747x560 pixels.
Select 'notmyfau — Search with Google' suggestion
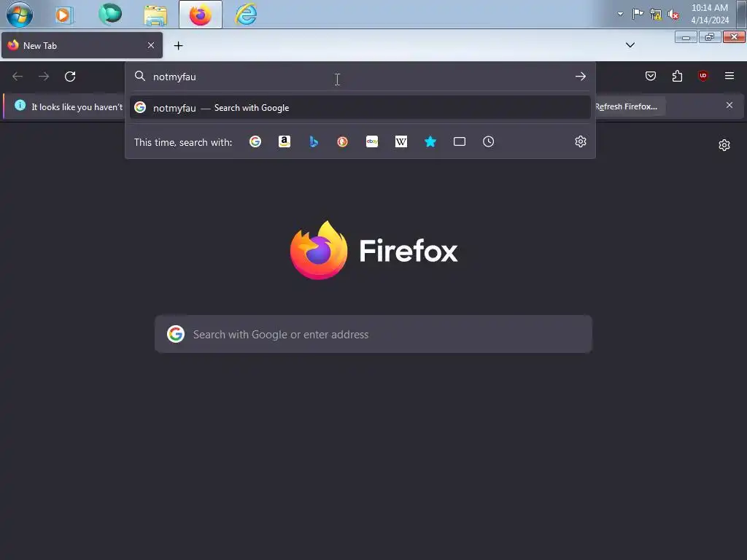360,108
